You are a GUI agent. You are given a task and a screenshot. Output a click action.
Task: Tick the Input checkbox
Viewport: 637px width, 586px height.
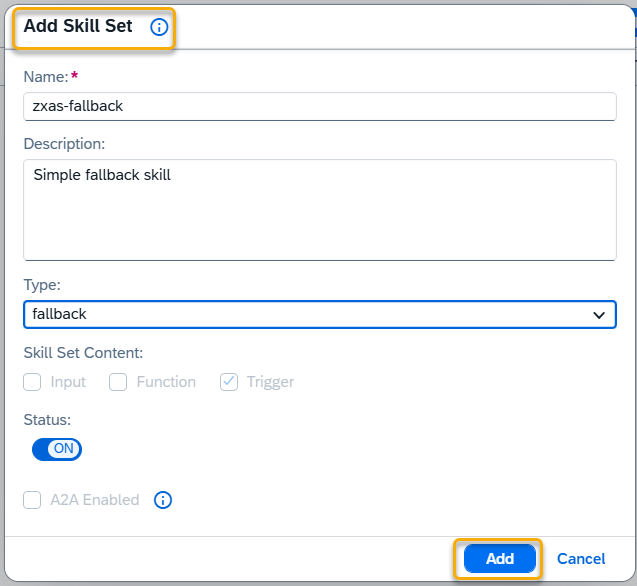coord(32,382)
